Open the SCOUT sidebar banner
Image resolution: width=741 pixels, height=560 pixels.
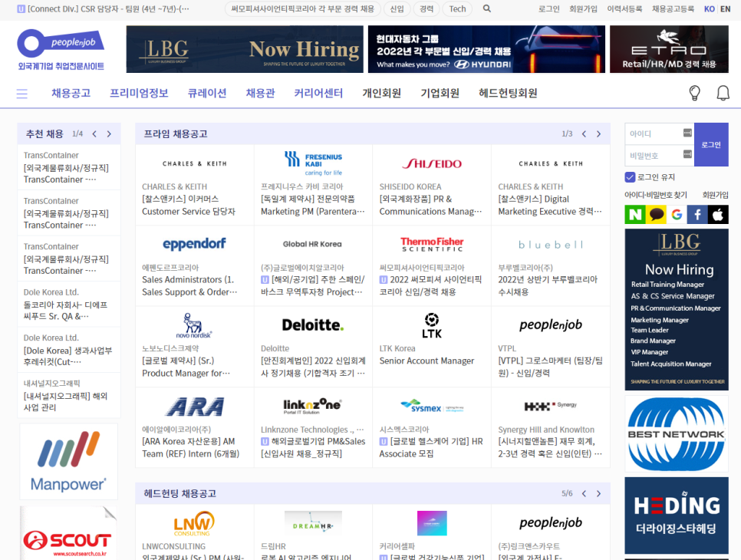click(68, 533)
